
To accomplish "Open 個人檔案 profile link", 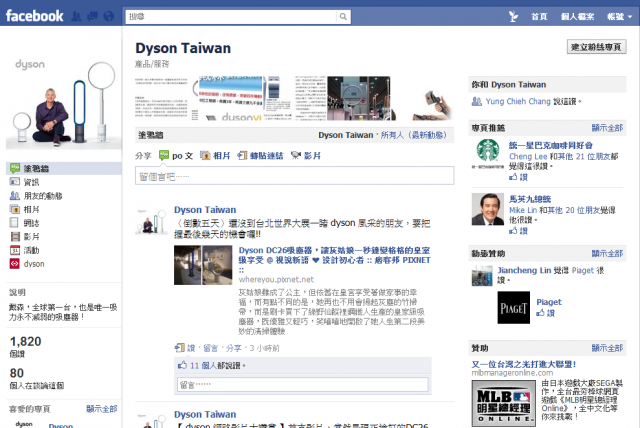I will (x=577, y=17).
